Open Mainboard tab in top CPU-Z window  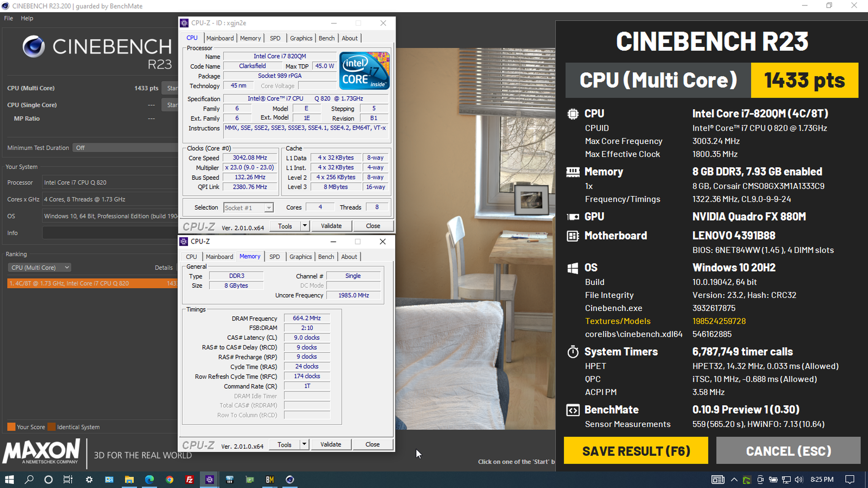(x=220, y=38)
